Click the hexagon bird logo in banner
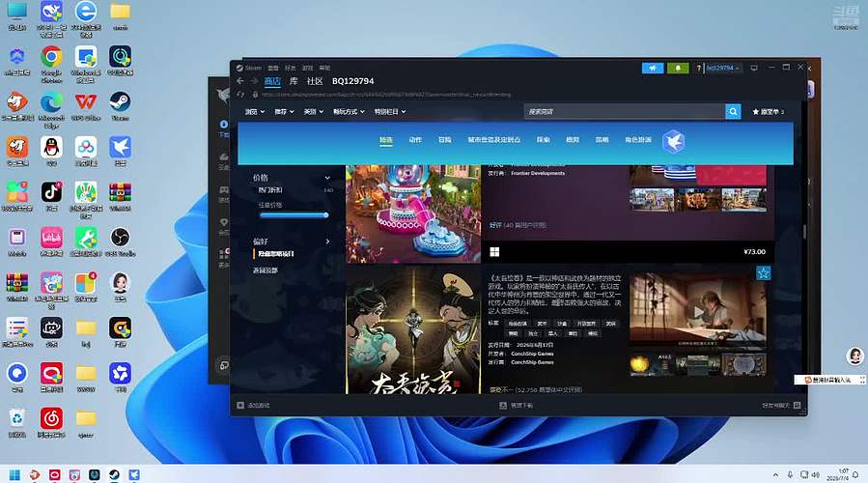 tap(674, 142)
